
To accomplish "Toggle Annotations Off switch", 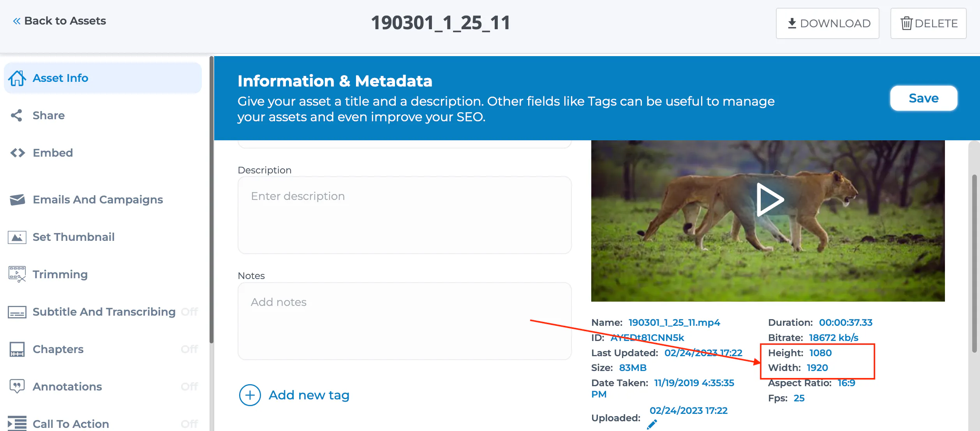I will pos(190,387).
